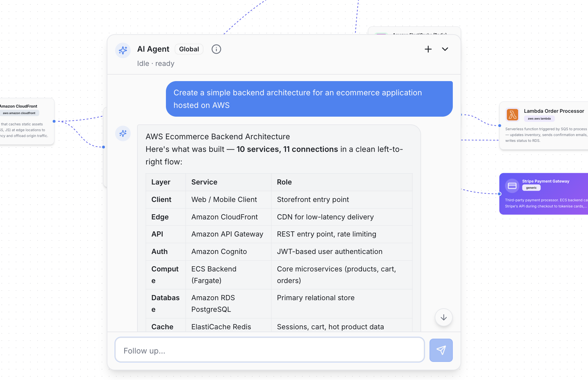
Task: Select the Amazon CloudFront node title
Action: point(18,106)
